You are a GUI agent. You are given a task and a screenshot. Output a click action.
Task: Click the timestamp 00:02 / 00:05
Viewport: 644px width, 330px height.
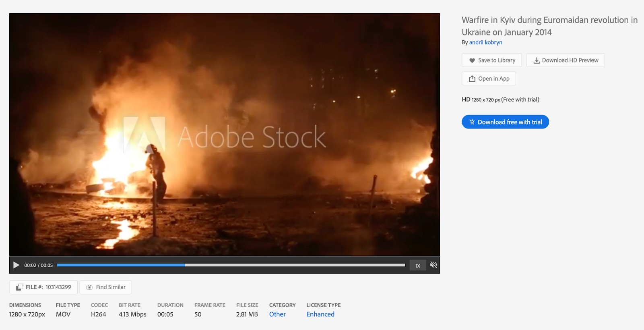point(38,266)
